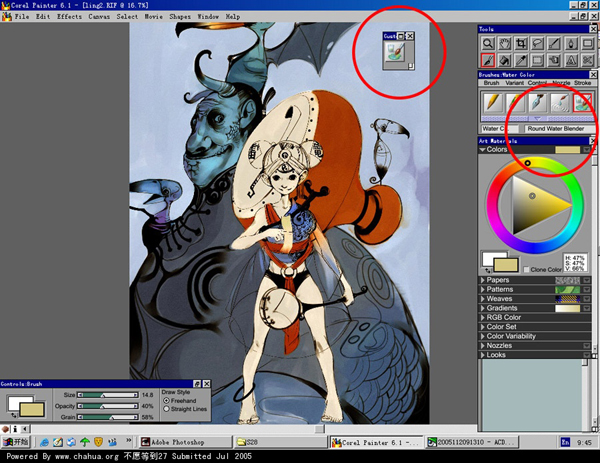This screenshot has width=600, height=463.
Task: Select the Paint Bucket tool
Action: [x=504, y=60]
